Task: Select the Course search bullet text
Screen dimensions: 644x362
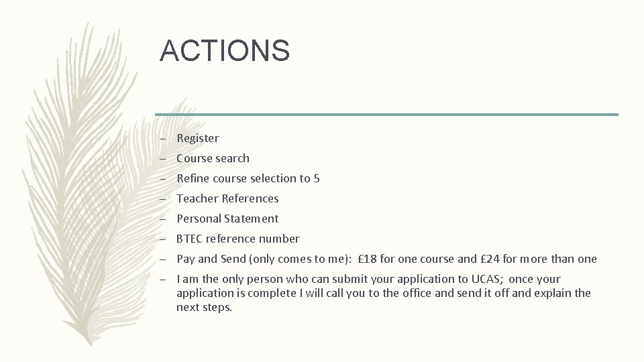Action: [213, 158]
